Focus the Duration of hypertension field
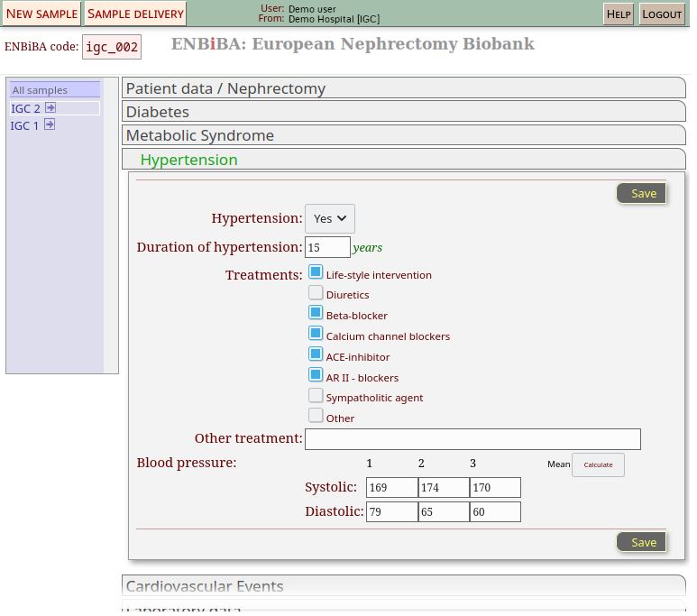This screenshot has height=616, width=697. (x=327, y=247)
